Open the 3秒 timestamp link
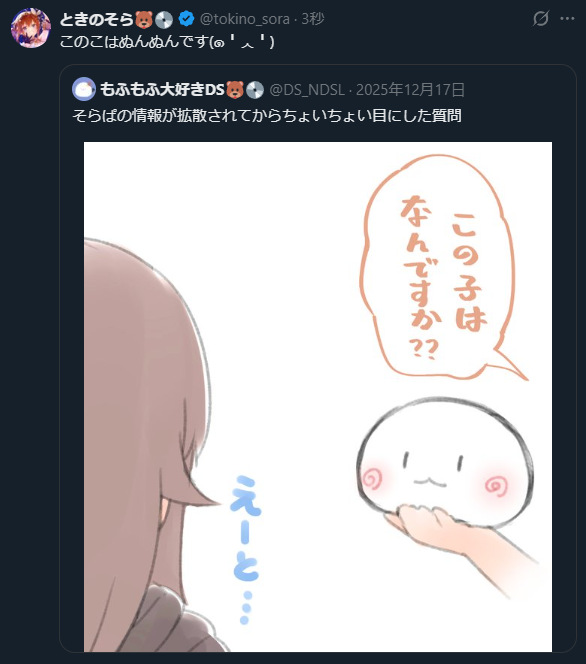 [x=312, y=19]
